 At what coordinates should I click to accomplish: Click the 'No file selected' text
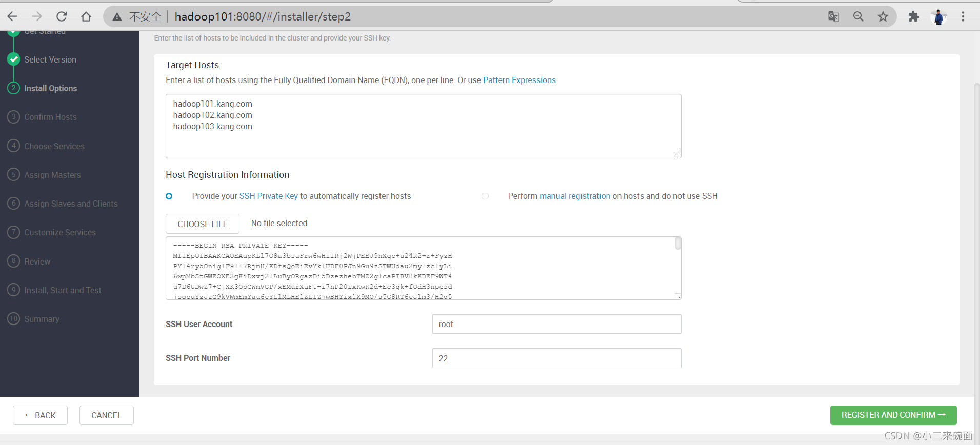(x=279, y=223)
